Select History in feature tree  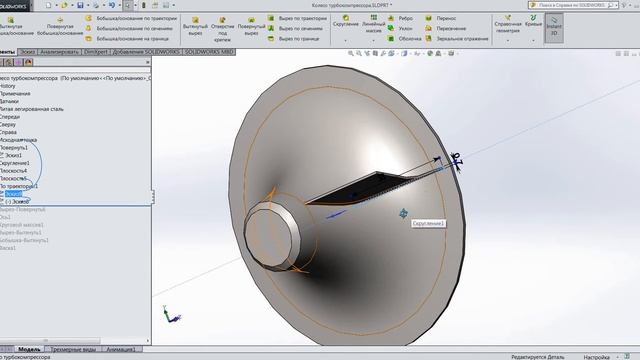(x=8, y=86)
